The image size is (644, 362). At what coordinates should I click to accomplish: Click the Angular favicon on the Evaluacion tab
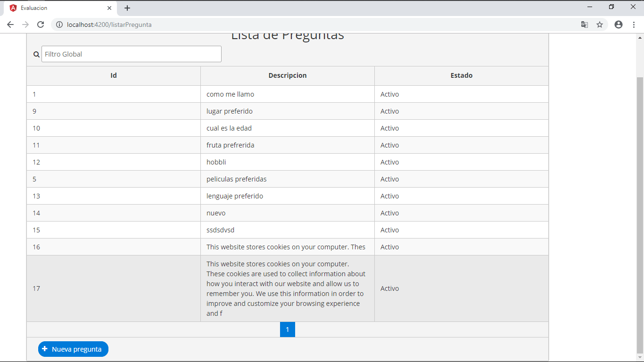pyautogui.click(x=13, y=8)
